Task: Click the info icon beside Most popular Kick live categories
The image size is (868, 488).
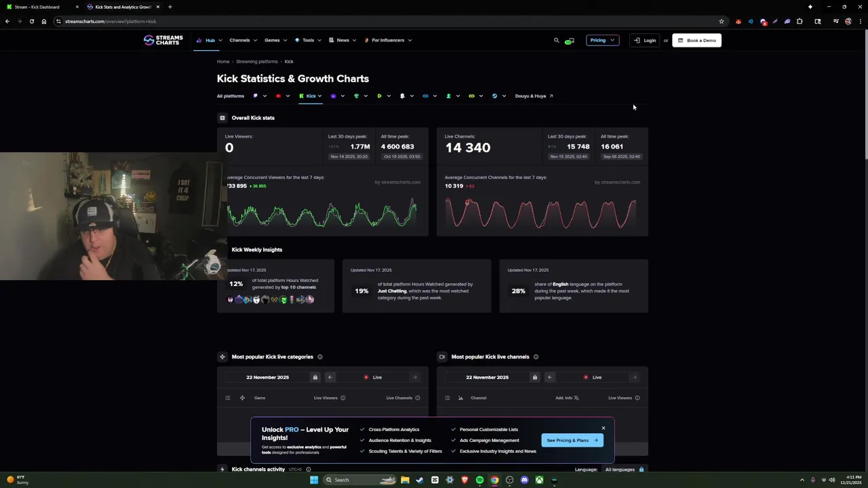Action: [320, 357]
